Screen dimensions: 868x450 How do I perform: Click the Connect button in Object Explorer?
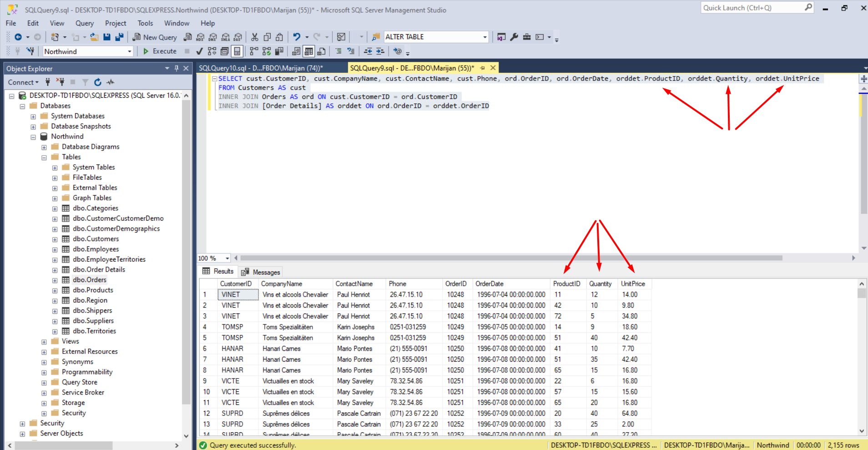23,82
